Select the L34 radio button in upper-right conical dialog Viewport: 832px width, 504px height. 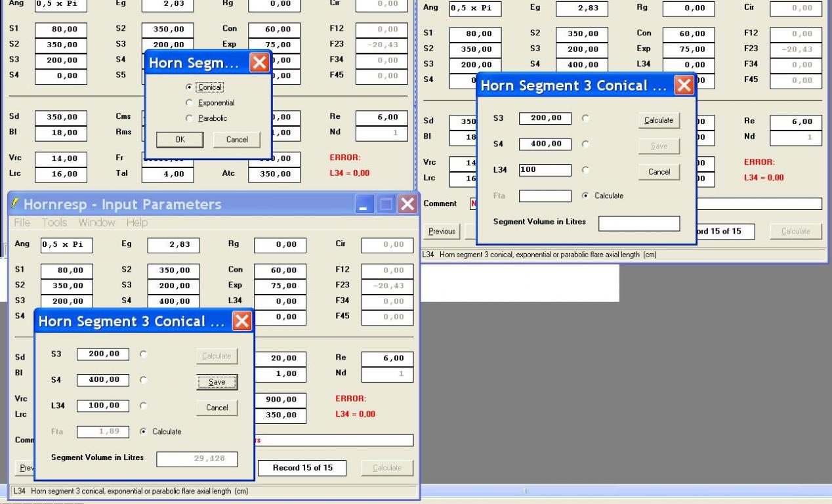point(585,169)
